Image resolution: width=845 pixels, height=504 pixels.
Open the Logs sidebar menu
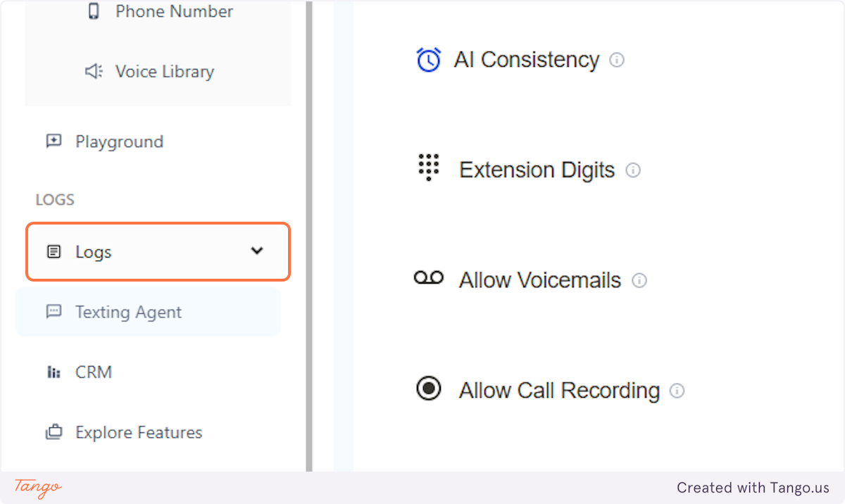(158, 251)
